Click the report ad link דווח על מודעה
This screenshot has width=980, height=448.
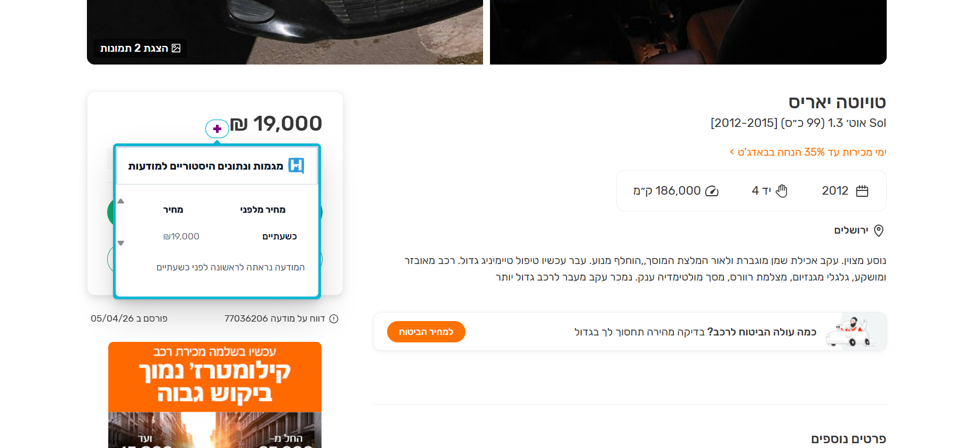tap(275, 318)
